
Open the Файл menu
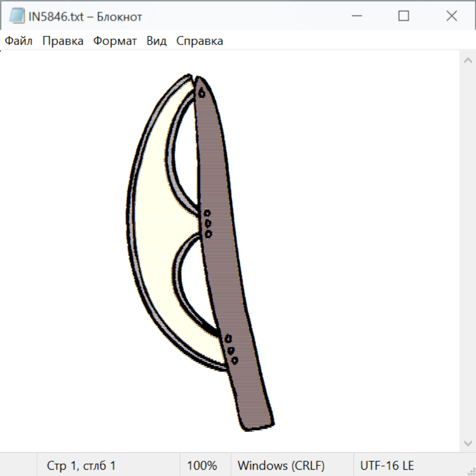pyautogui.click(x=19, y=41)
